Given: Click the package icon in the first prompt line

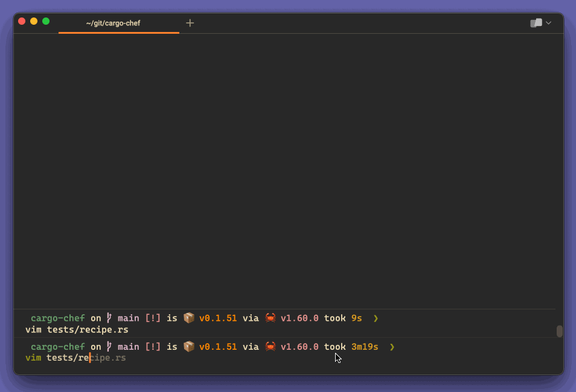Looking at the screenshot, I should 189,318.
